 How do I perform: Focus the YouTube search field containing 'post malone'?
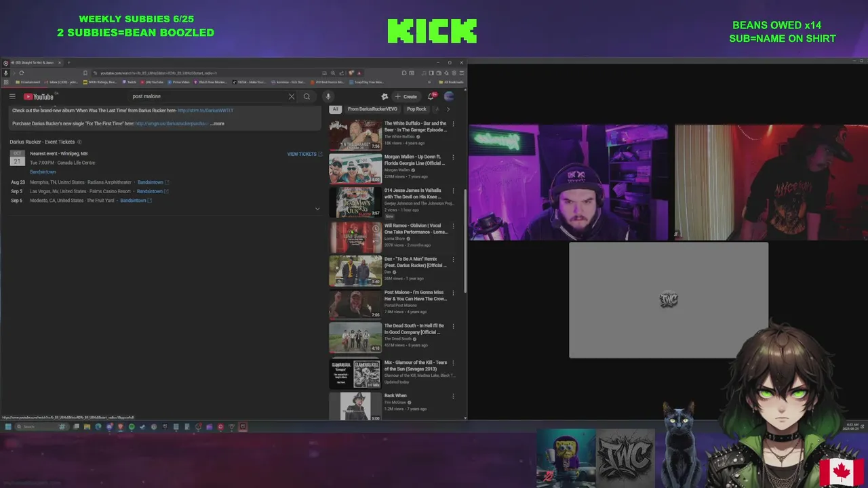tap(210, 96)
